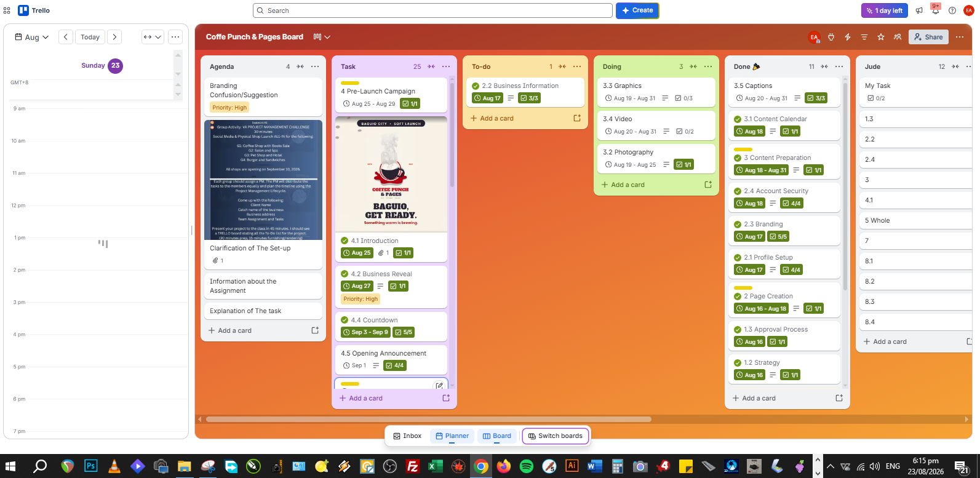
Task: Click the Trello home logo
Action: point(34,10)
